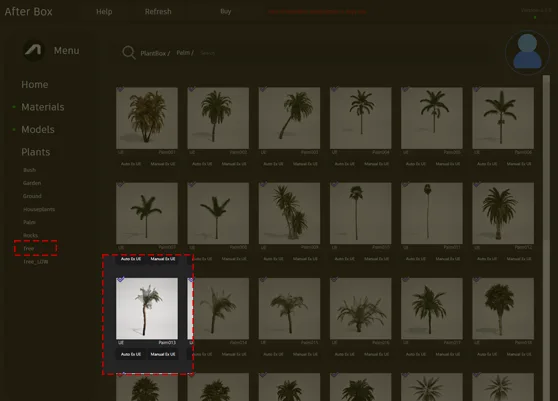This screenshot has width=558, height=401.
Task: Select the Palm009 thumbnail
Action: (289, 213)
